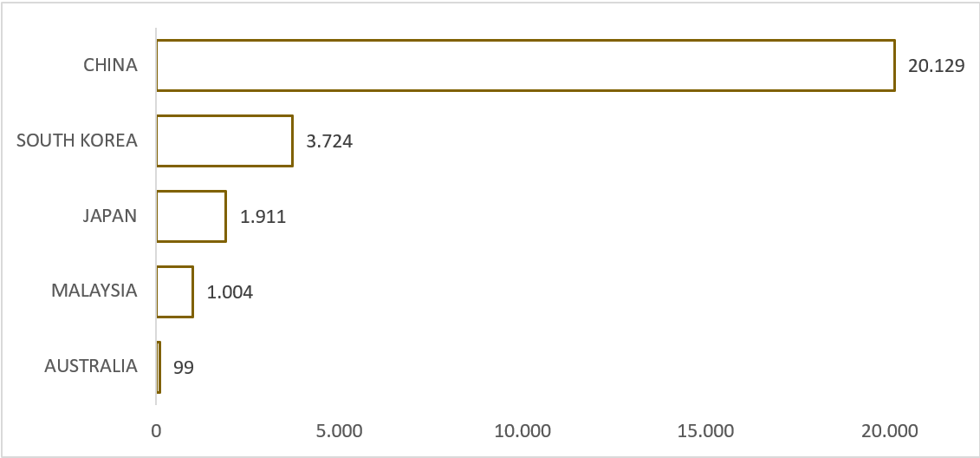The width and height of the screenshot is (980, 458).
Task: Select the South Korea bar
Action: coord(224,141)
